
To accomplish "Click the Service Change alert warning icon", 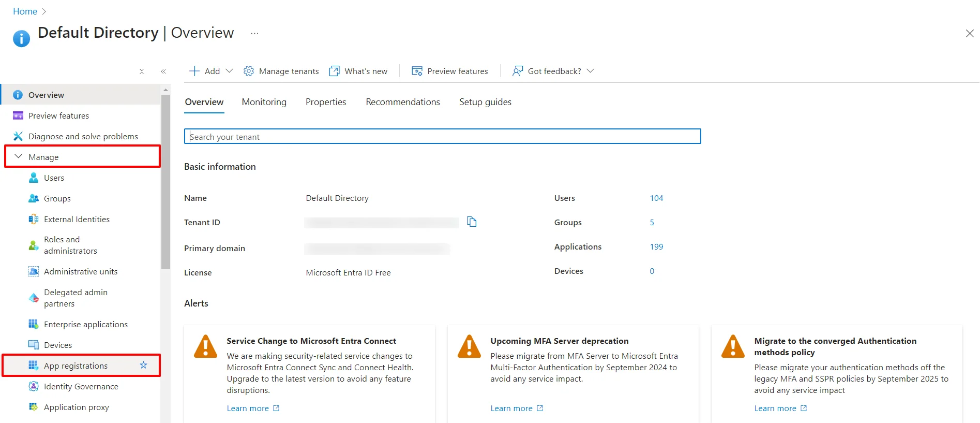I will pyautogui.click(x=205, y=346).
